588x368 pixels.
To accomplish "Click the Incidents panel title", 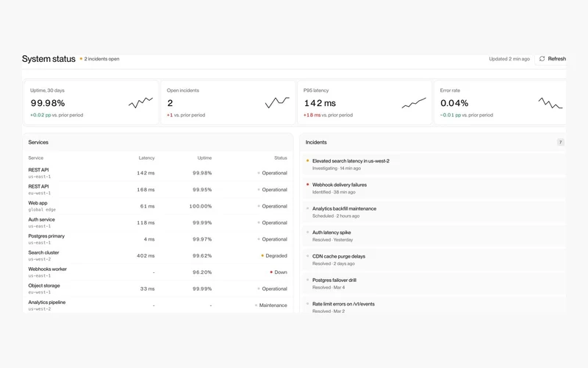I will coord(316,142).
